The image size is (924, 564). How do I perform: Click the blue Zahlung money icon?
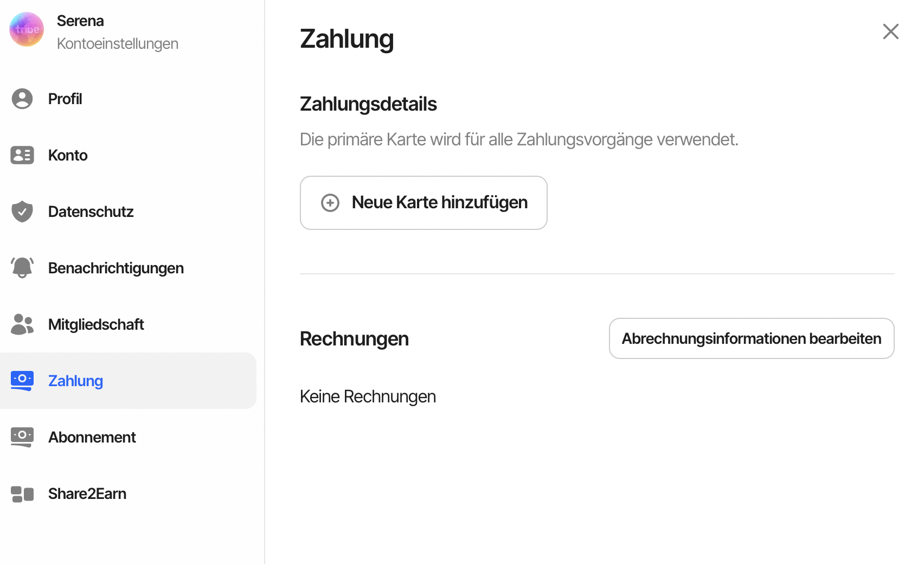[22, 381]
